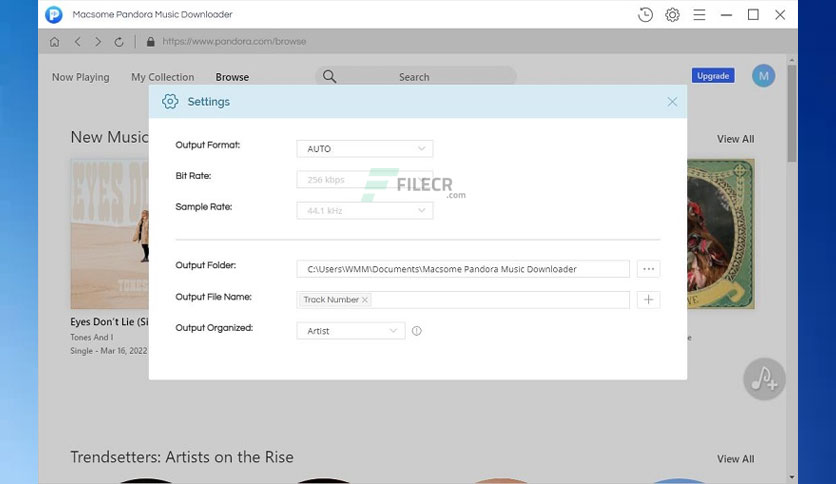Expand the Output Format dropdown
Image resolution: width=836 pixels, height=484 pixels.
[365, 149]
